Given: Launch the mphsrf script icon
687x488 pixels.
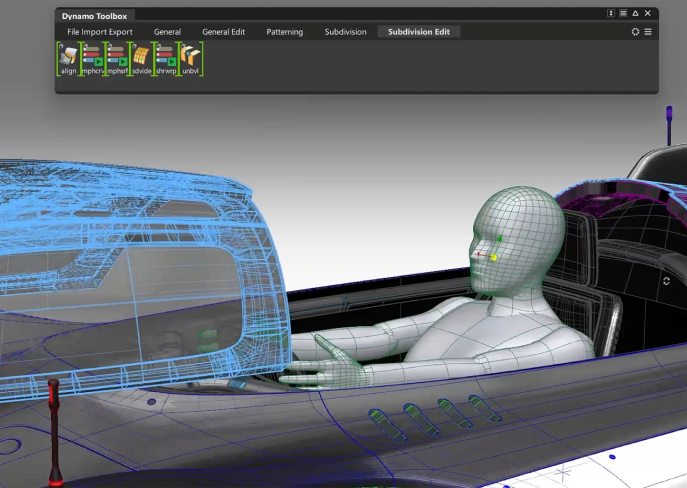Looking at the screenshot, I should click(x=117, y=59).
